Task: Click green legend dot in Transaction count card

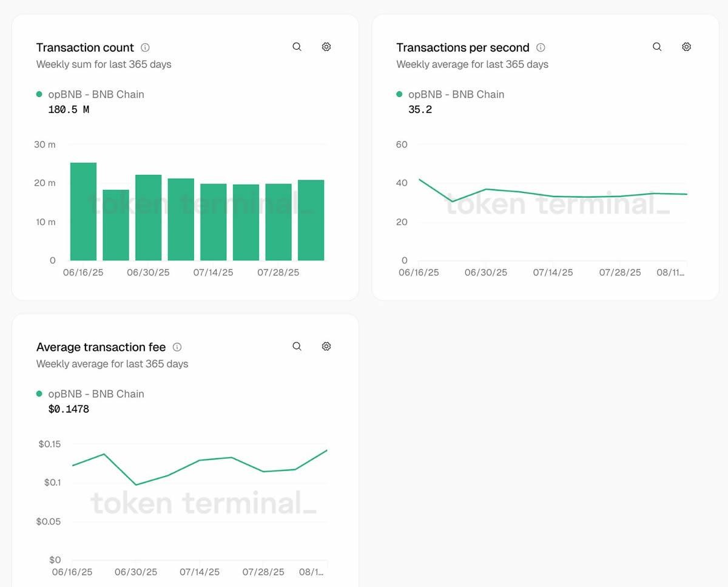Action: (x=39, y=94)
